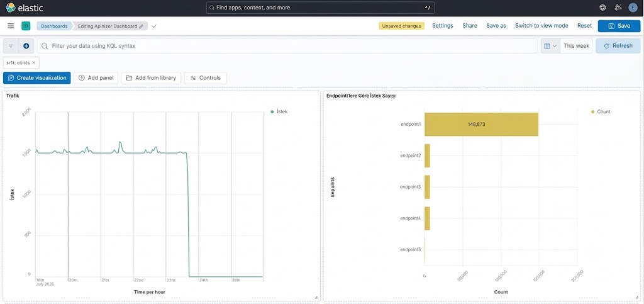This screenshot has height=304, width=644.
Task: Create visualization
Action: pos(37,77)
